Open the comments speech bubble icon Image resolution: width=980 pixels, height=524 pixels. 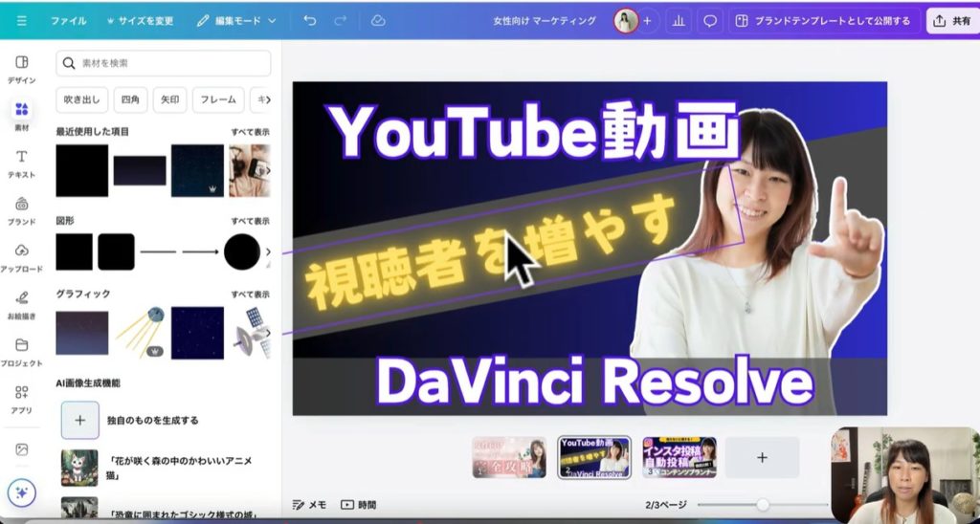pos(709,20)
